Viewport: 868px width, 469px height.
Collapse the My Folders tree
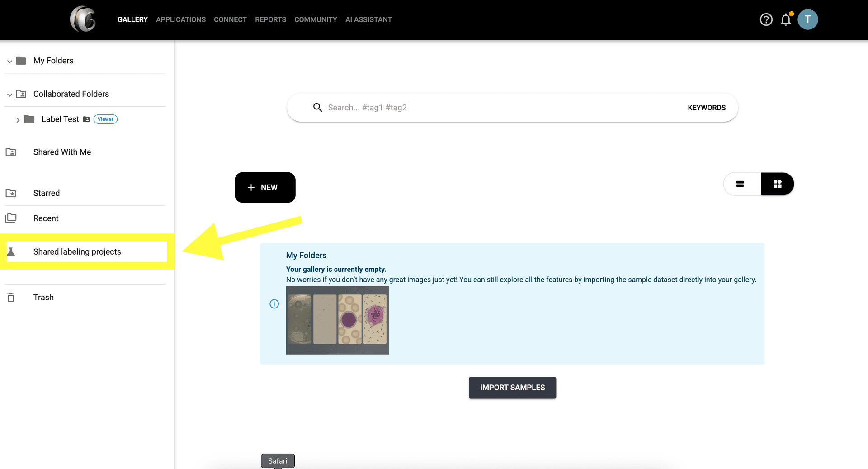click(9, 61)
